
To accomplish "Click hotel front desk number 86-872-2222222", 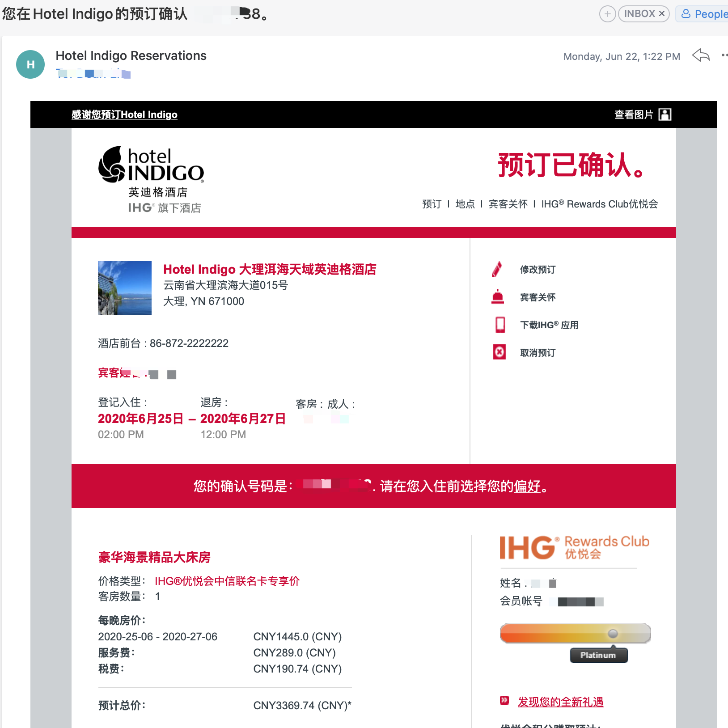I will pos(189,343).
